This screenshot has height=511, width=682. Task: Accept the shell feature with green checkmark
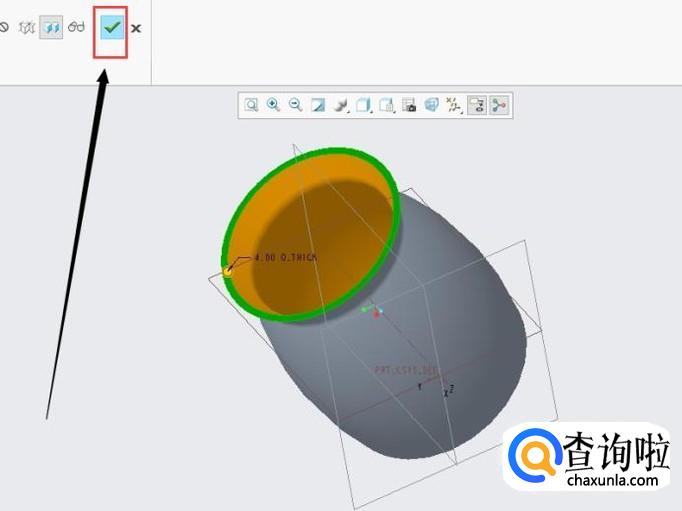(x=112, y=27)
